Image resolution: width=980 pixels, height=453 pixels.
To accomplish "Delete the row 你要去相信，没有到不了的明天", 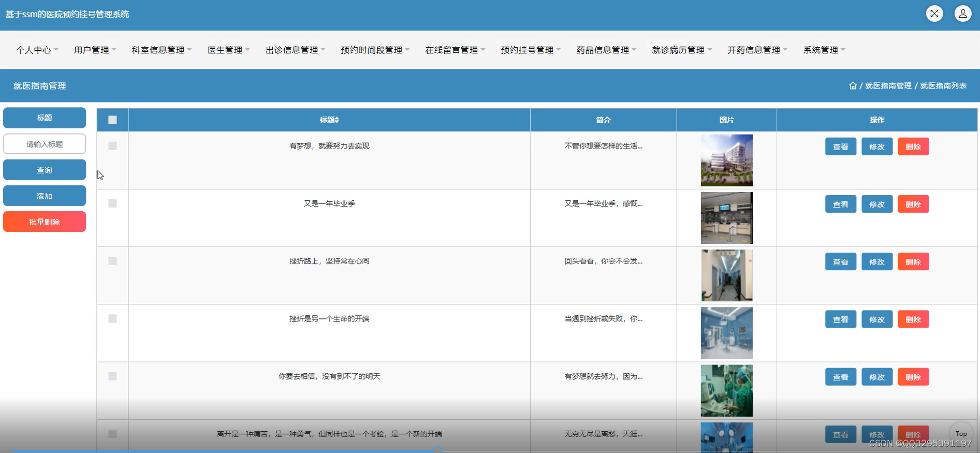I will [913, 377].
